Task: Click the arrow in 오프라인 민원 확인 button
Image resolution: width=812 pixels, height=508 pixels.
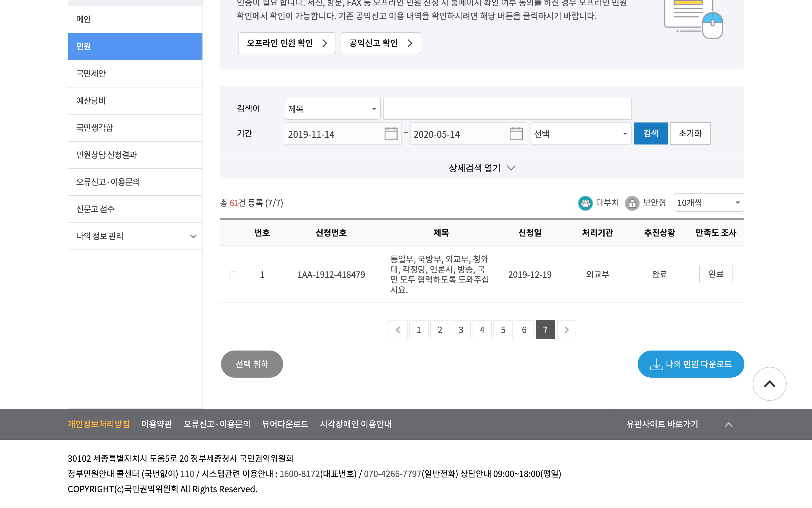Action: pyautogui.click(x=325, y=43)
